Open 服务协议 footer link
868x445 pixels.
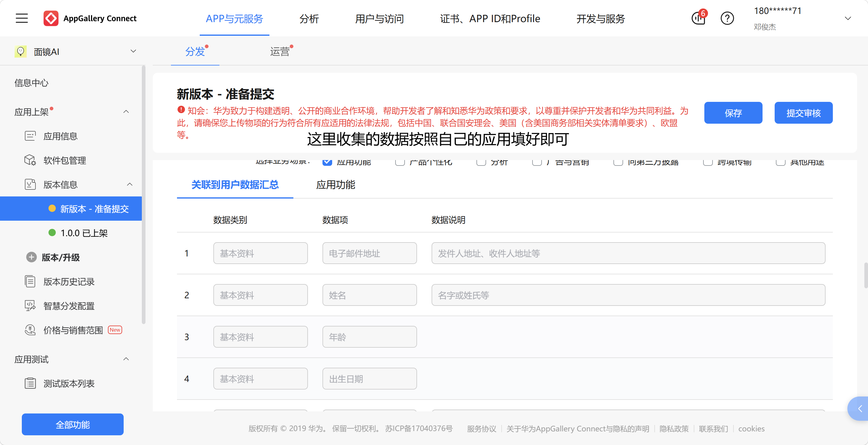coord(482,429)
